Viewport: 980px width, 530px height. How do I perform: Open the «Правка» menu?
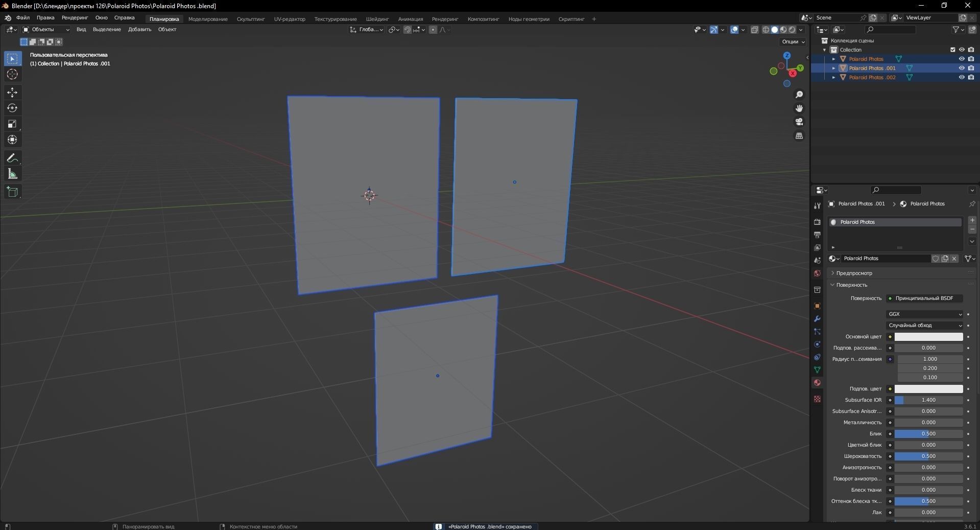(45, 17)
